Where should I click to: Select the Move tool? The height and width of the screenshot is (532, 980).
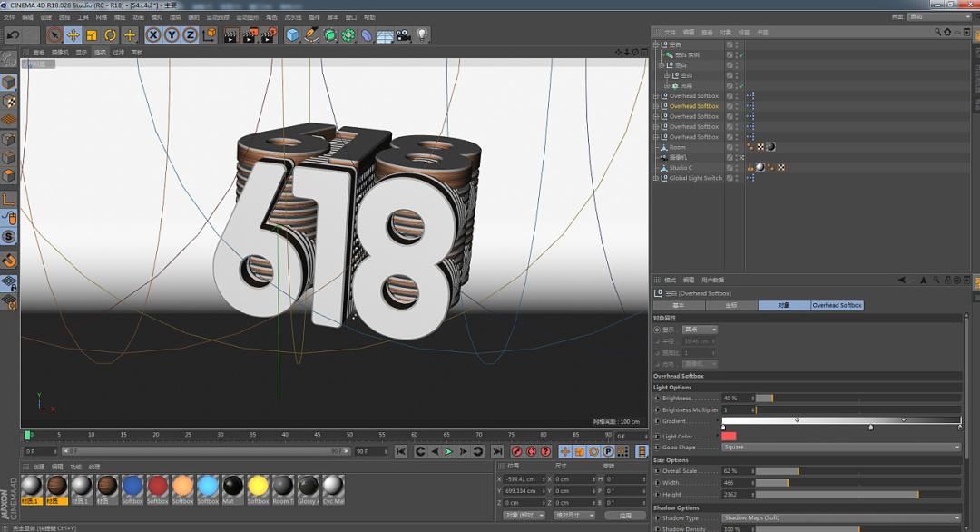click(x=73, y=34)
